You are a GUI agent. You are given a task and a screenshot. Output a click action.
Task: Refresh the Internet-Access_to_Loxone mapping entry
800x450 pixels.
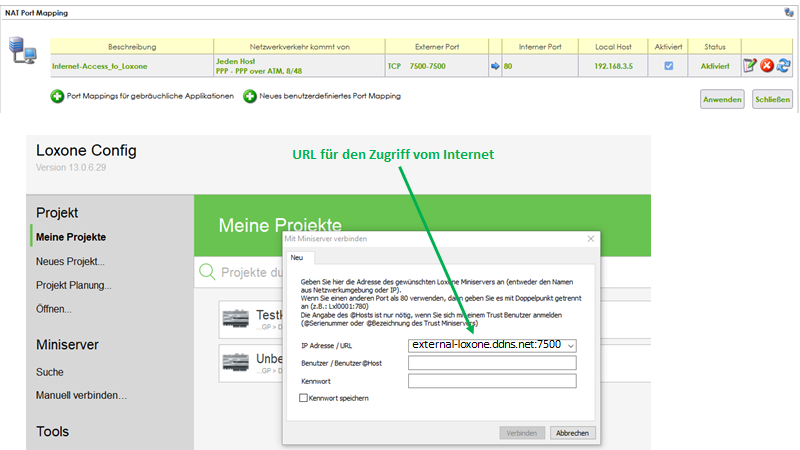click(784, 65)
